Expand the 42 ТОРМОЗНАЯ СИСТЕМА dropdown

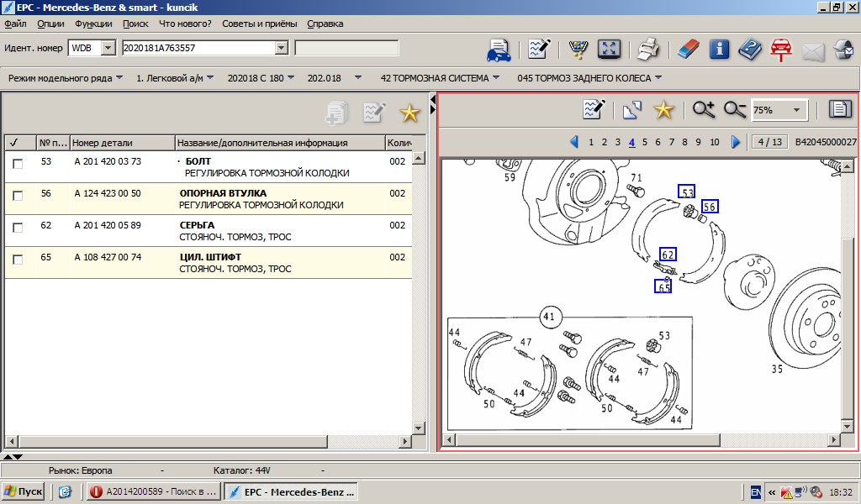pos(496,78)
